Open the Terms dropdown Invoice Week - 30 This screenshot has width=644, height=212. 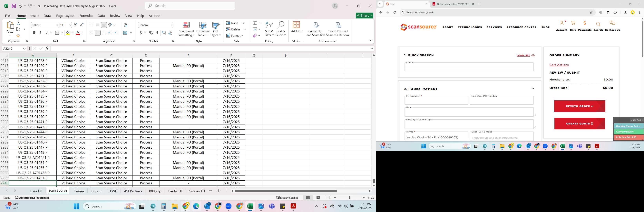click(x=436, y=136)
